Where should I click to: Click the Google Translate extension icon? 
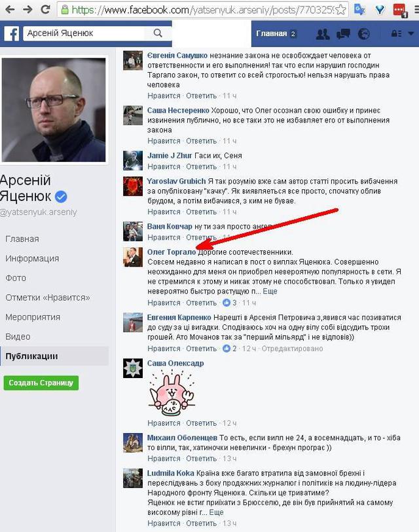coord(359,9)
